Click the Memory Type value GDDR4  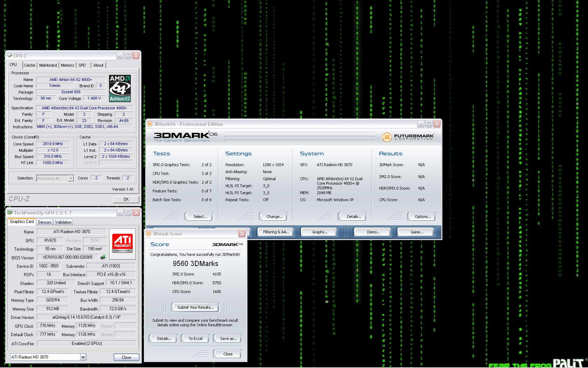pyautogui.click(x=53, y=300)
